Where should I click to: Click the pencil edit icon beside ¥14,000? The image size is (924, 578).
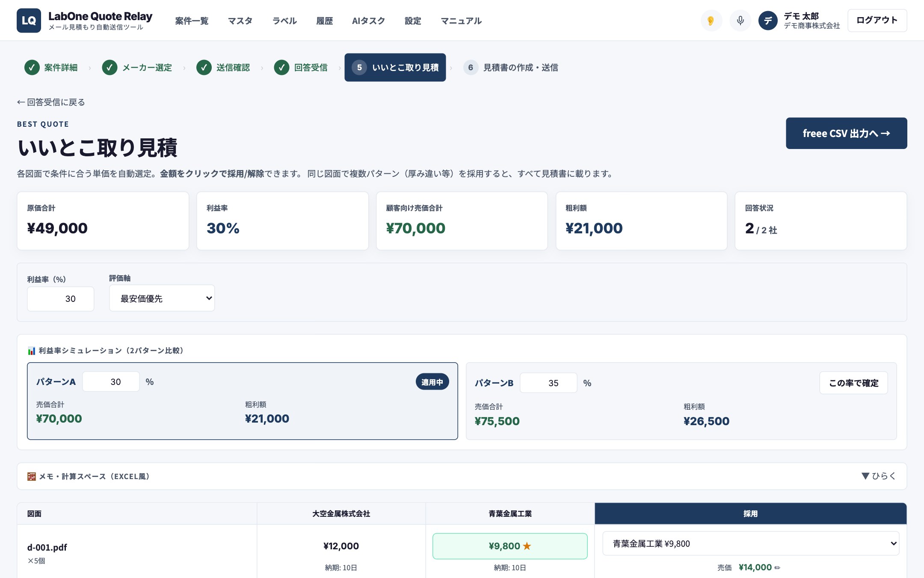point(777,568)
